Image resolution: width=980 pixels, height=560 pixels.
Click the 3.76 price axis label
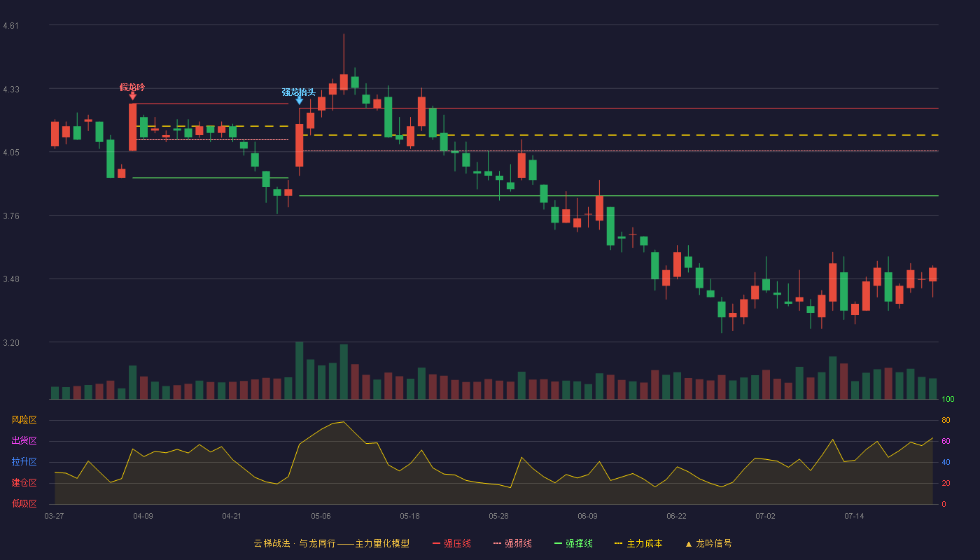tap(11, 216)
